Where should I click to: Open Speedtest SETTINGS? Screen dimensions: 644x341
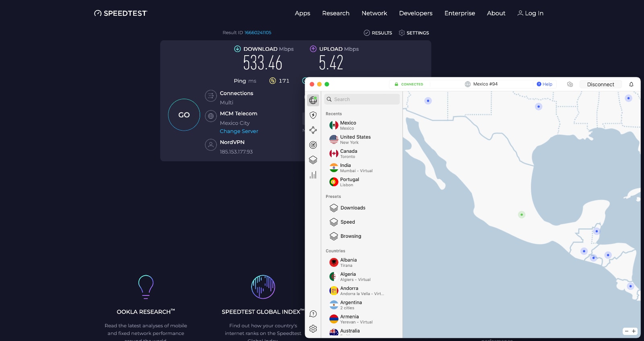coord(414,33)
